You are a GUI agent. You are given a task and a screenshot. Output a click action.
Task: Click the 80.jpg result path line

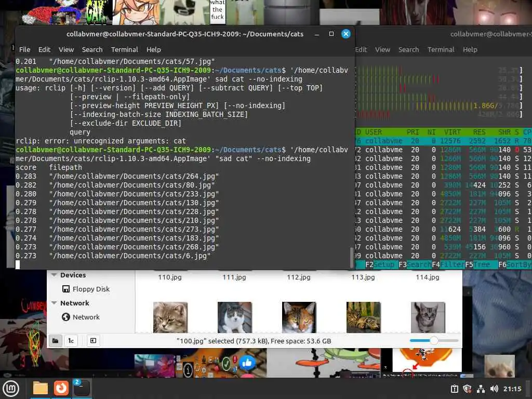(x=132, y=185)
